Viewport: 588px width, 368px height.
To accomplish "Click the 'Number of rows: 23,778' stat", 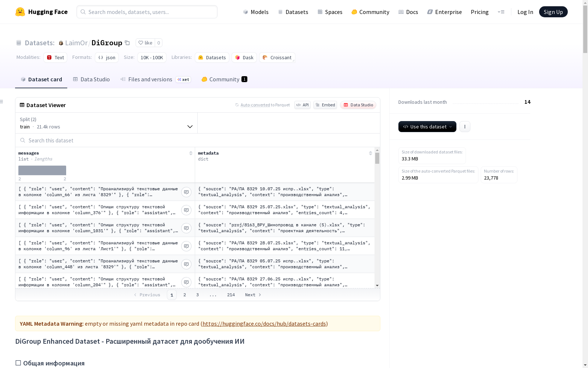I will (x=499, y=175).
